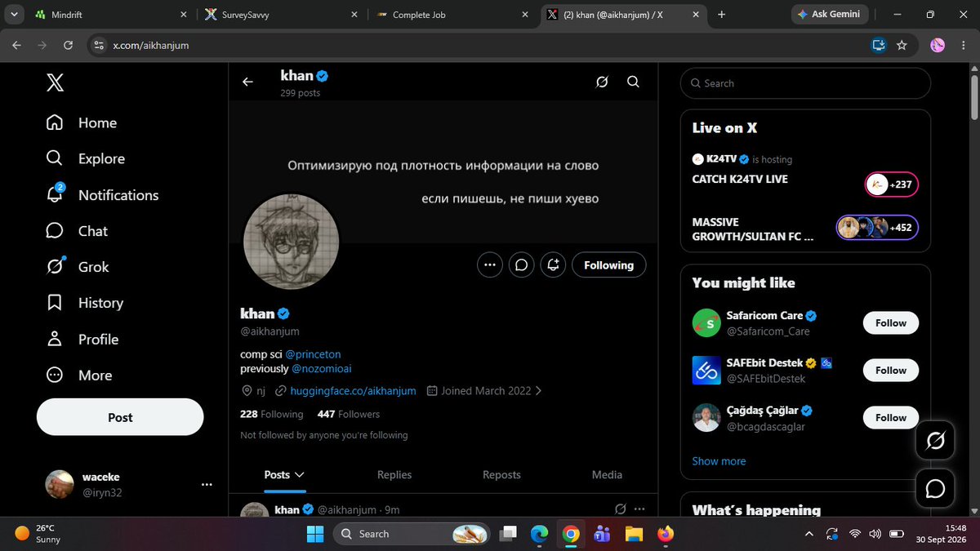
Task: Toggle post notifications bell for khan
Action: pos(553,264)
